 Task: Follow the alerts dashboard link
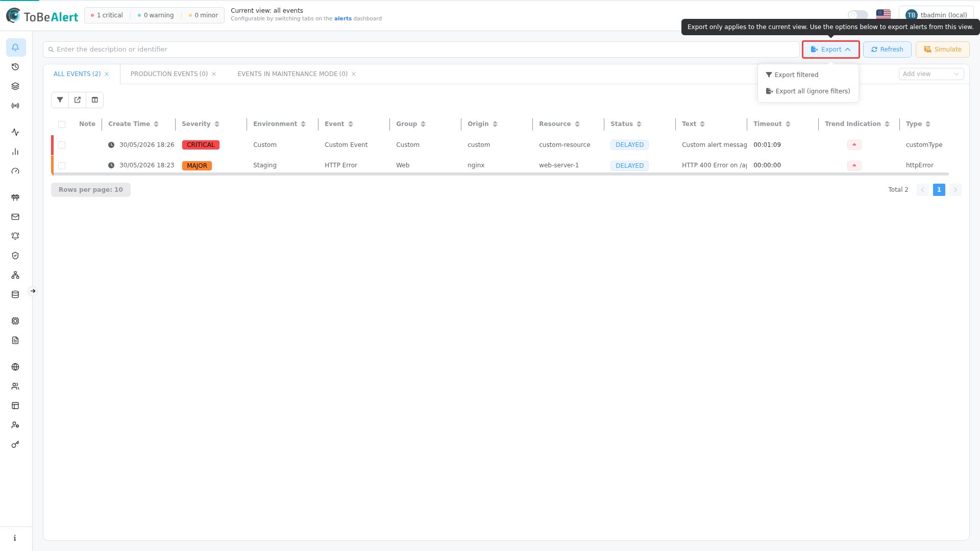tap(343, 19)
